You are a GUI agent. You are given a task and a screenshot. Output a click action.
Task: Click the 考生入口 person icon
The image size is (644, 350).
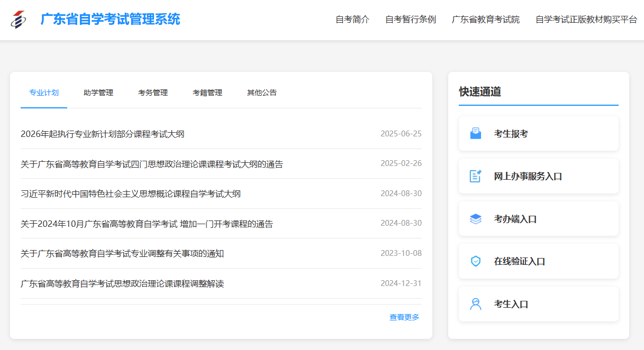476,304
